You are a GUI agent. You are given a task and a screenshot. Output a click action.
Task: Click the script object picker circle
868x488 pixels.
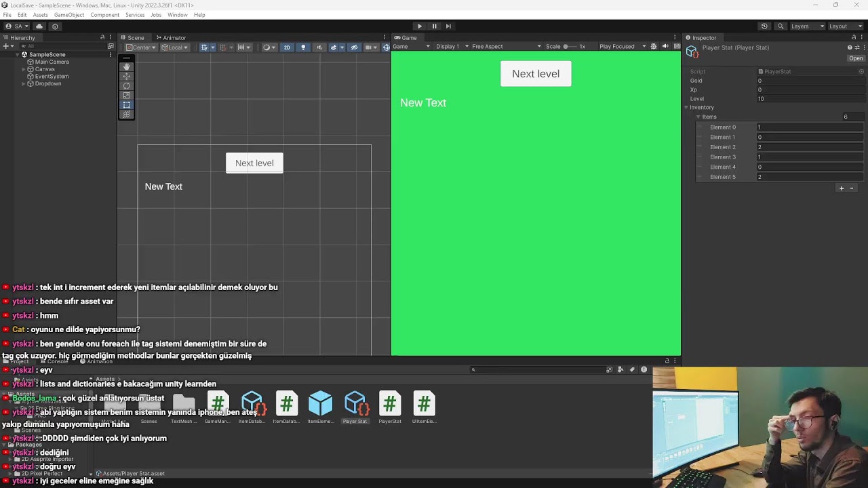click(861, 71)
